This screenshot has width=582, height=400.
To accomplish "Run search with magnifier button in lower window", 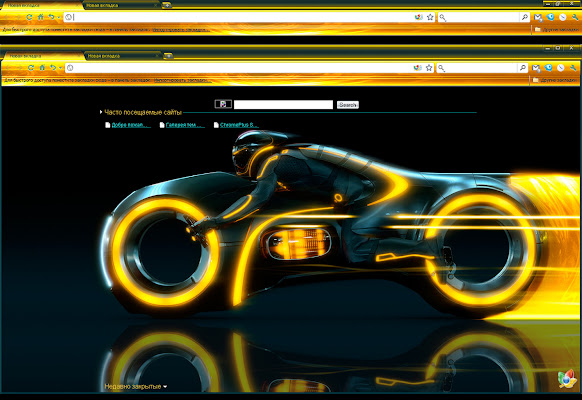I will pos(523,68).
